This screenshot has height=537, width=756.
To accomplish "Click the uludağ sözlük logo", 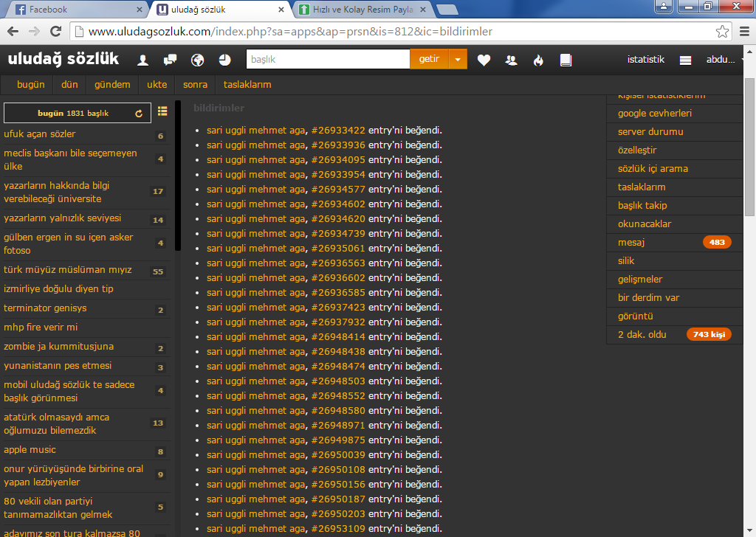I will click(x=63, y=59).
